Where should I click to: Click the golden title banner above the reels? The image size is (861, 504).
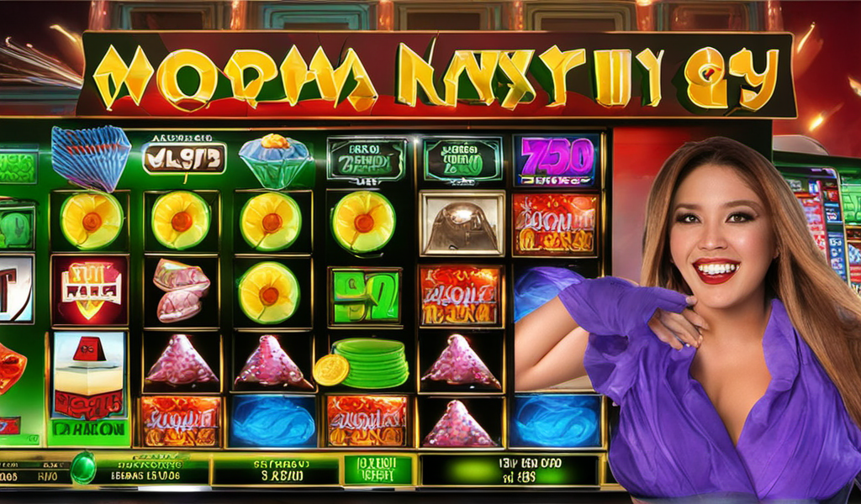436,75
